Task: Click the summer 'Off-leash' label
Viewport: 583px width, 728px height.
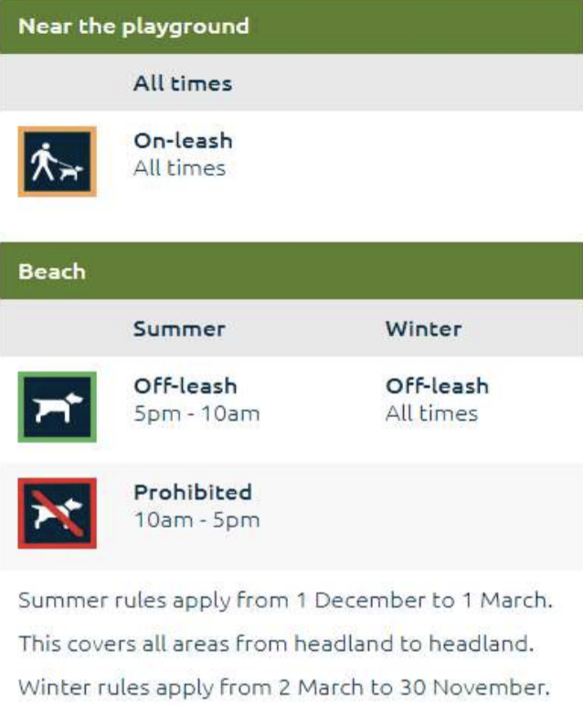Action: click(185, 386)
